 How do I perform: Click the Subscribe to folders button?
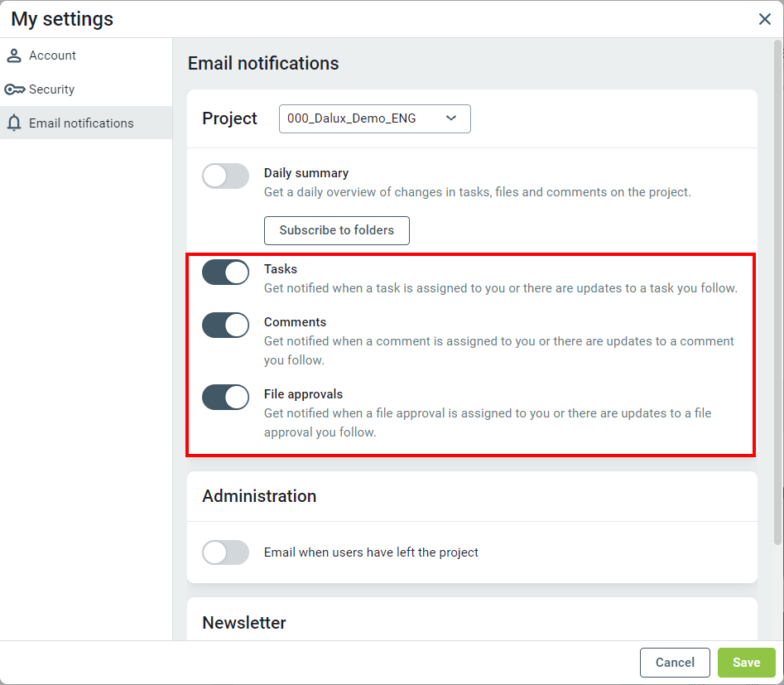coord(336,230)
